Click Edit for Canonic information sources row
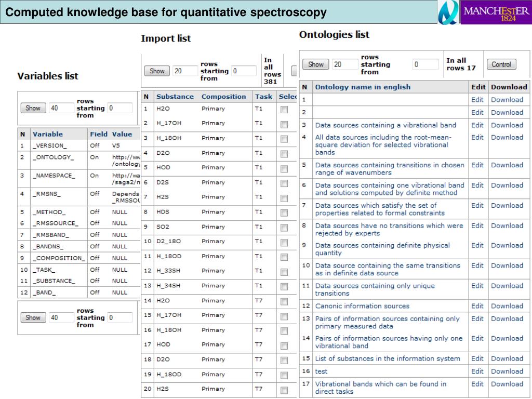The height and width of the screenshot is (399, 532). tap(477, 306)
